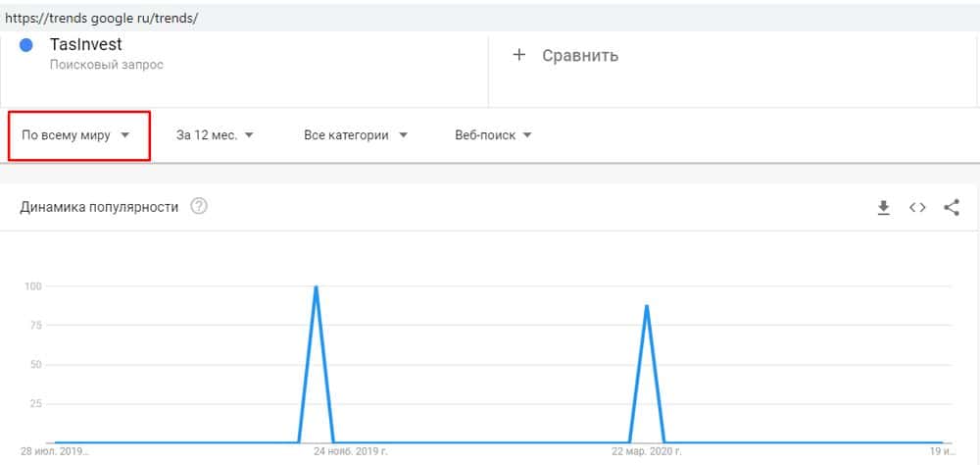Image resolution: width=980 pixels, height=465 pixels.
Task: Open the За 12 мес. period dropdown
Action: 215,135
